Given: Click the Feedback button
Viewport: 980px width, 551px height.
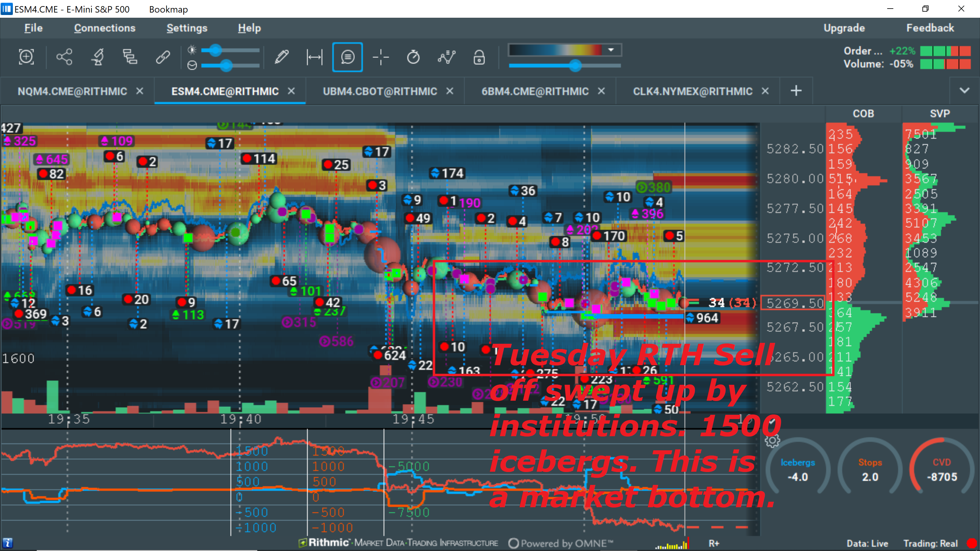Looking at the screenshot, I should (930, 28).
